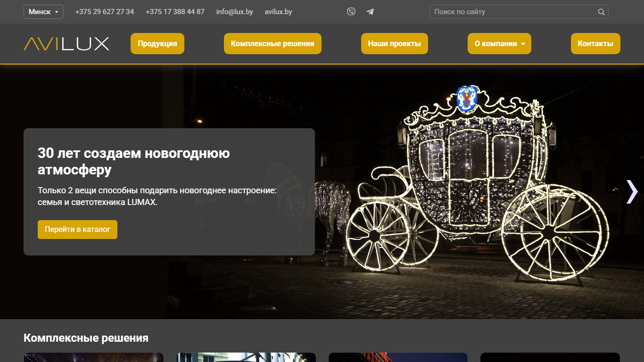Click the Комплексные решения section heading

click(86, 338)
